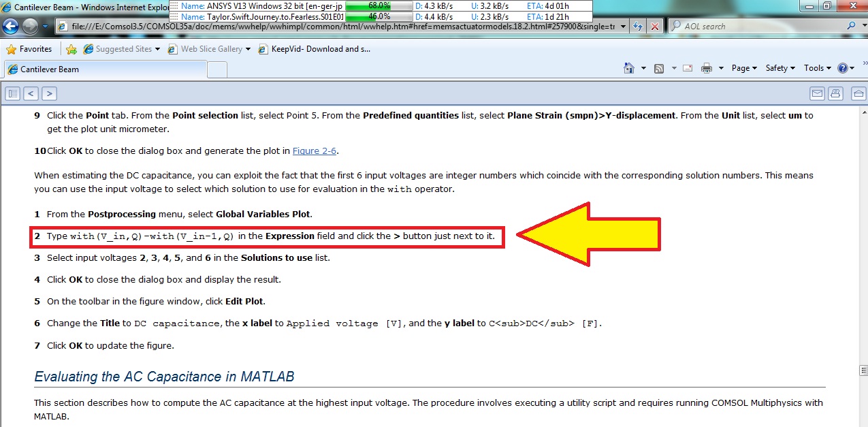Open the Web Slice Gallery dropdown
The height and width of the screenshot is (427, 868).
[x=248, y=49]
